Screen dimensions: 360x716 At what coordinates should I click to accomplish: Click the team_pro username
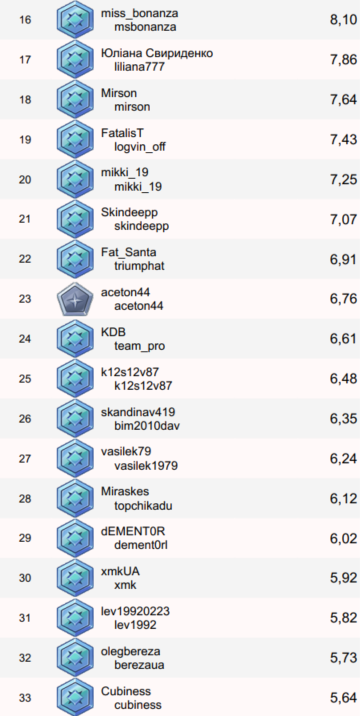click(139, 346)
